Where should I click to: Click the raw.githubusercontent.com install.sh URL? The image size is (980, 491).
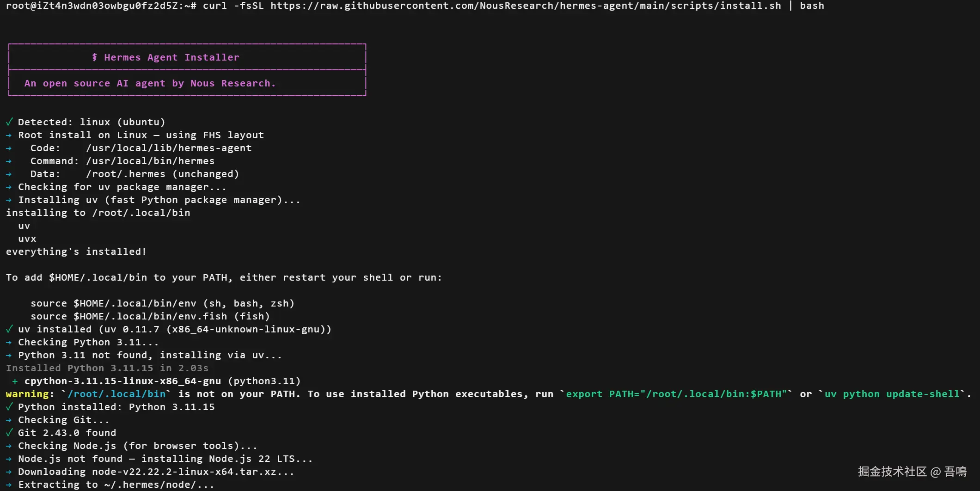[526, 6]
